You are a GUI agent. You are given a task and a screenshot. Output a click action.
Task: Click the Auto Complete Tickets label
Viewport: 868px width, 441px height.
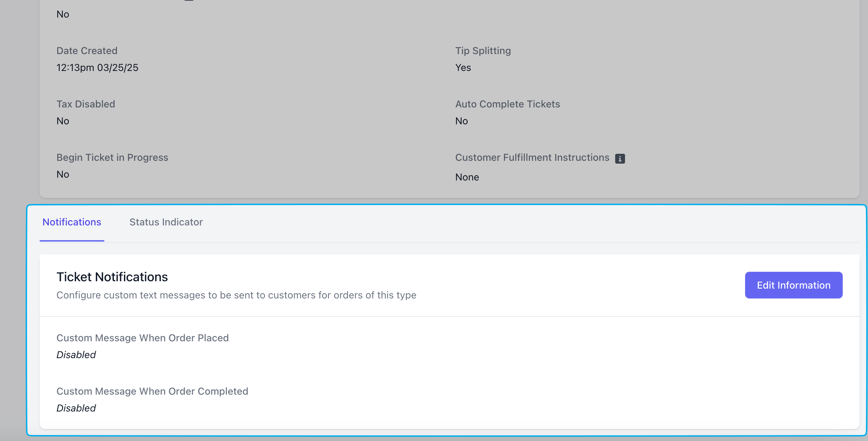(x=507, y=104)
